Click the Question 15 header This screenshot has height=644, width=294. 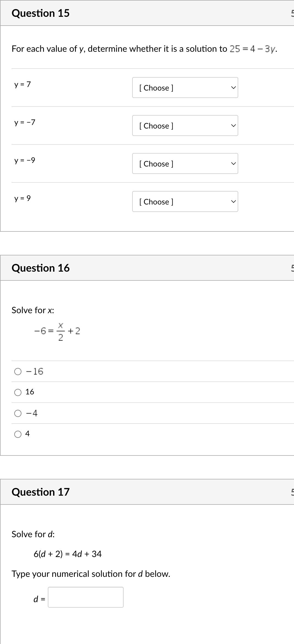41,13
